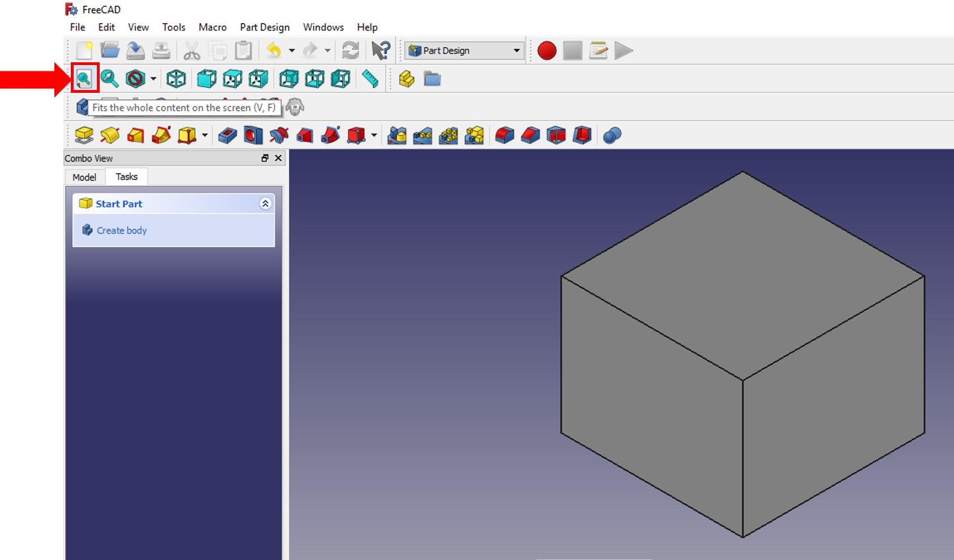Create a Mirrored feature
This screenshot has height=560, width=954.
pyautogui.click(x=396, y=135)
